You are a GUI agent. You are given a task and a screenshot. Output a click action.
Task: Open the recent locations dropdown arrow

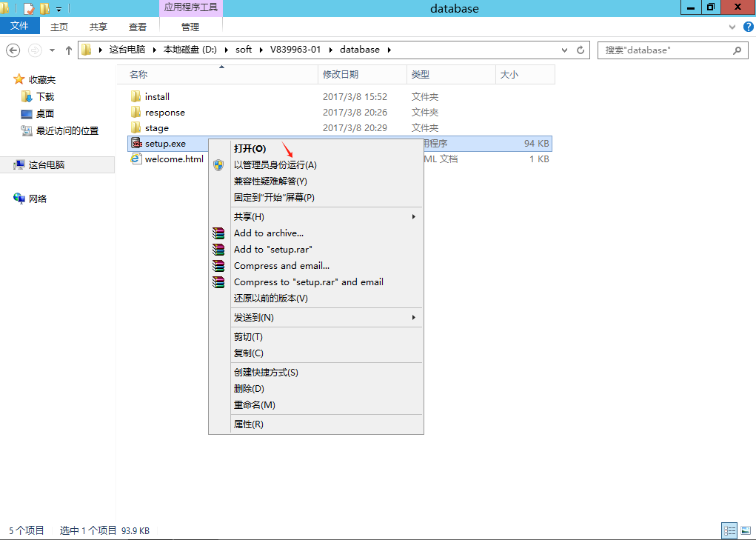(52, 50)
